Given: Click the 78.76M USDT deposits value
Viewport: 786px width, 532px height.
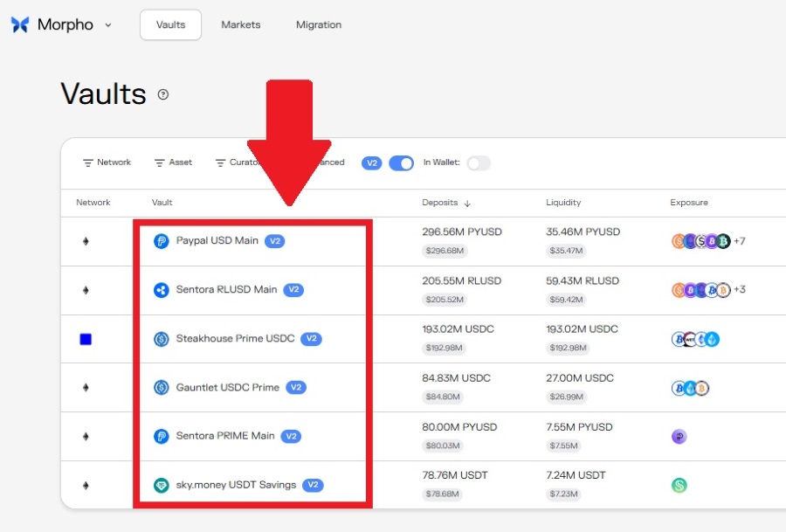Looking at the screenshot, I should click(455, 475).
